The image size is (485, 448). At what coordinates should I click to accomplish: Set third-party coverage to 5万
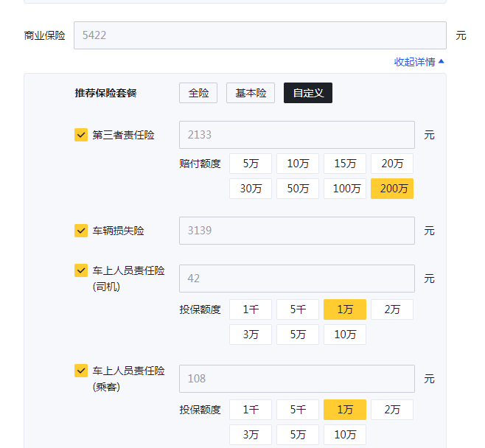pos(251,164)
